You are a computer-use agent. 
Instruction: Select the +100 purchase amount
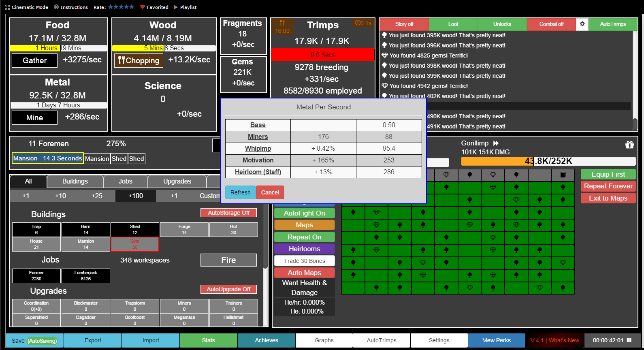click(x=136, y=196)
